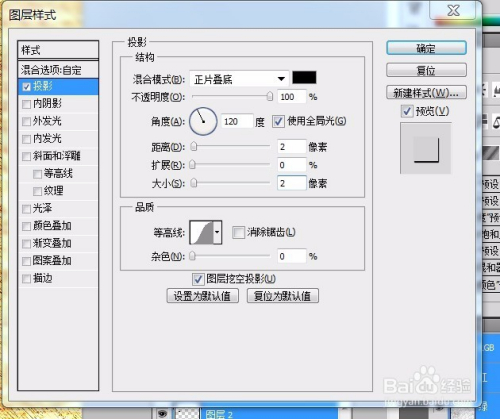The image size is (500, 419).
Task: Toggle 使用全局光 checkbox
Action: pyautogui.click(x=278, y=122)
